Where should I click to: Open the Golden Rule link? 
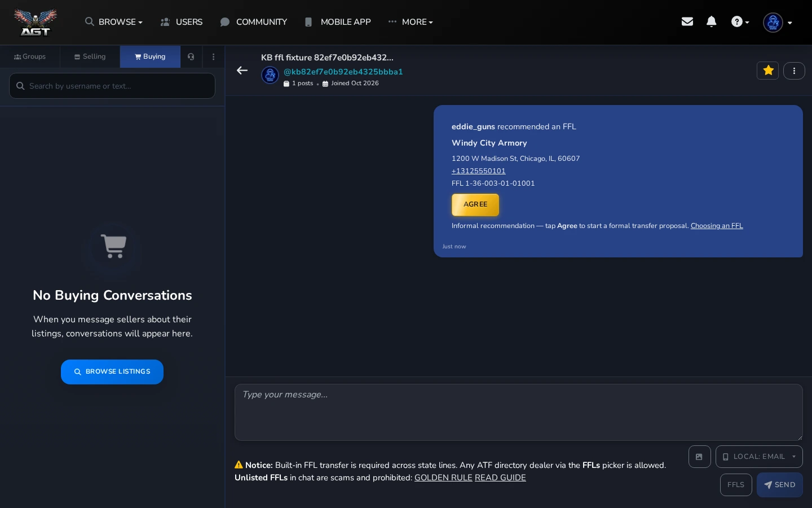pos(443,478)
